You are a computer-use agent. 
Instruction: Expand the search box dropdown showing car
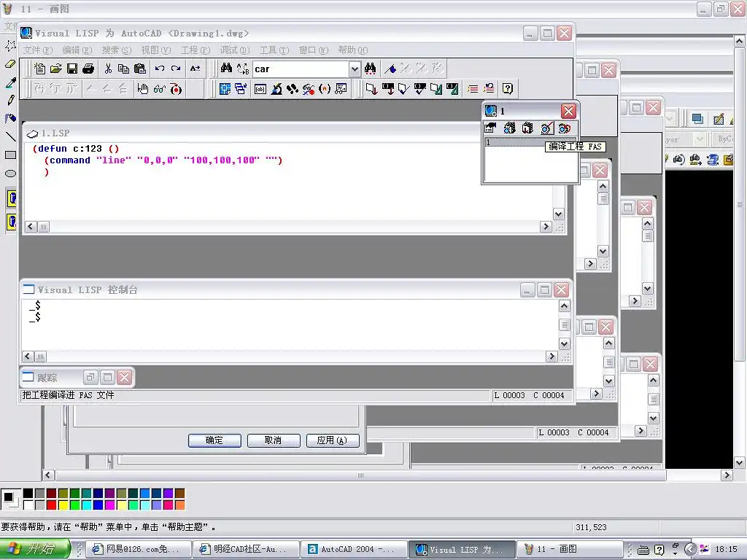point(355,69)
